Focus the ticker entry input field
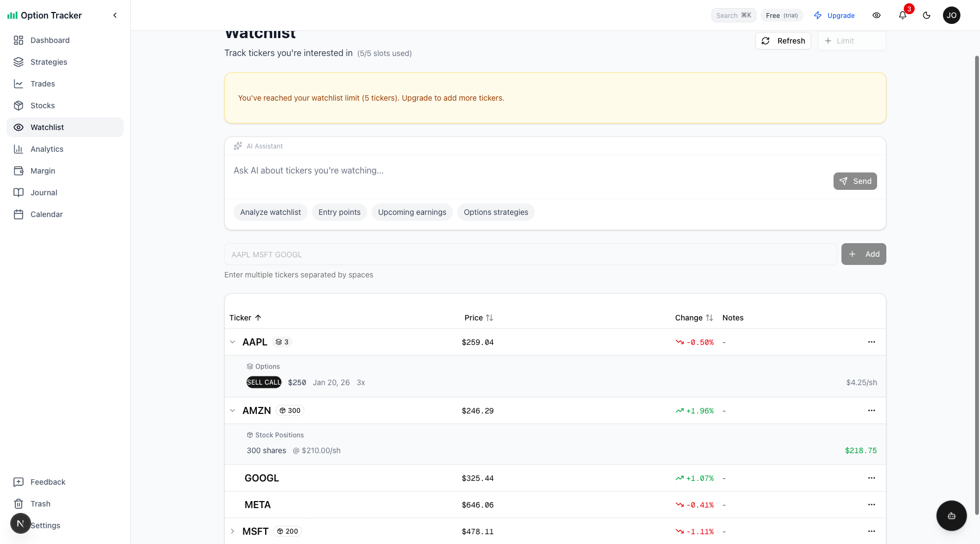 530,254
